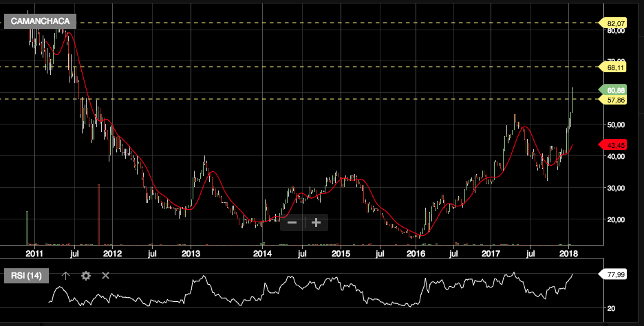Click the green 60,88 current price tag
The height and width of the screenshot is (326, 644).
615,90
